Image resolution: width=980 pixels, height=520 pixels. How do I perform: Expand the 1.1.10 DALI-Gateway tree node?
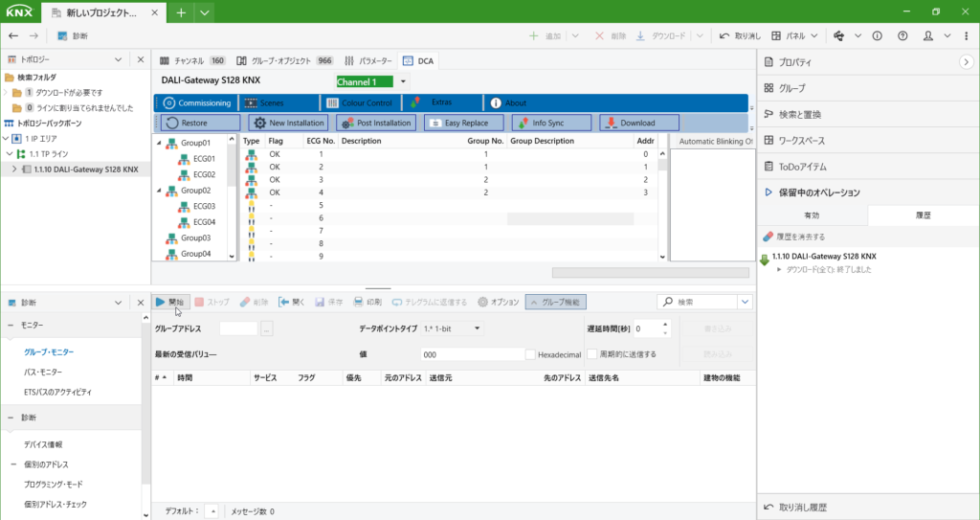pos(14,170)
